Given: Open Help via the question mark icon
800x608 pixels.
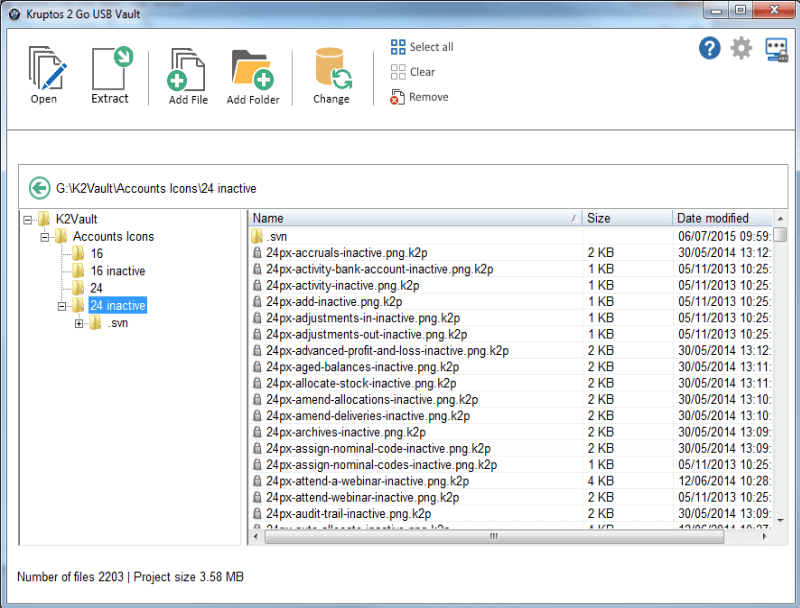Looking at the screenshot, I should click(710, 48).
